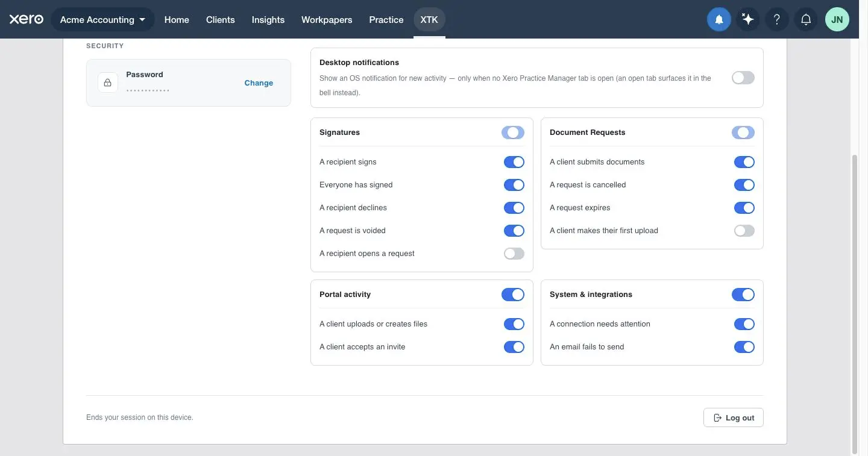Enable 'A recipient opens a request' toggle
The width and height of the screenshot is (868, 456).
[514, 254]
